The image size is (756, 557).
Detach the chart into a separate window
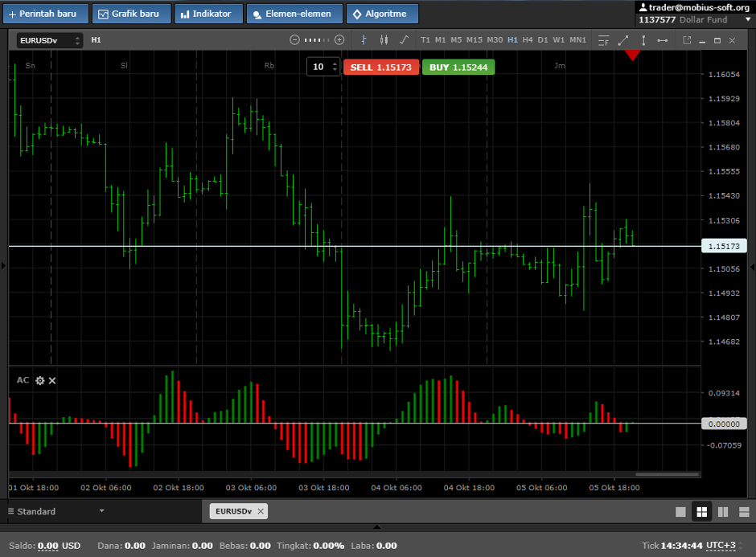(x=687, y=40)
